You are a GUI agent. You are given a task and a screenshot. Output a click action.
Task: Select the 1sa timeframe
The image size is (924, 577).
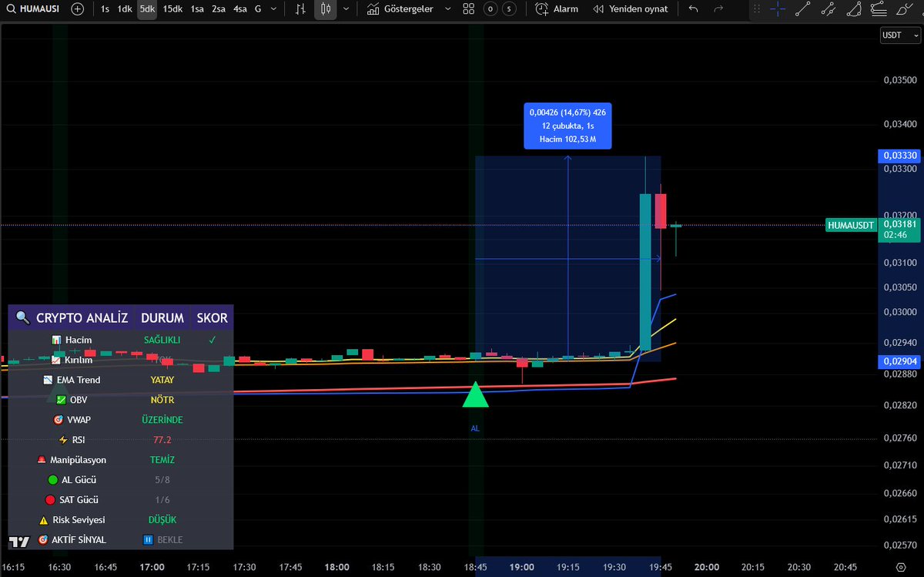[x=197, y=9]
